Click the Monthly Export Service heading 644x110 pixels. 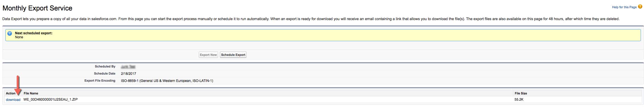coord(37,8)
